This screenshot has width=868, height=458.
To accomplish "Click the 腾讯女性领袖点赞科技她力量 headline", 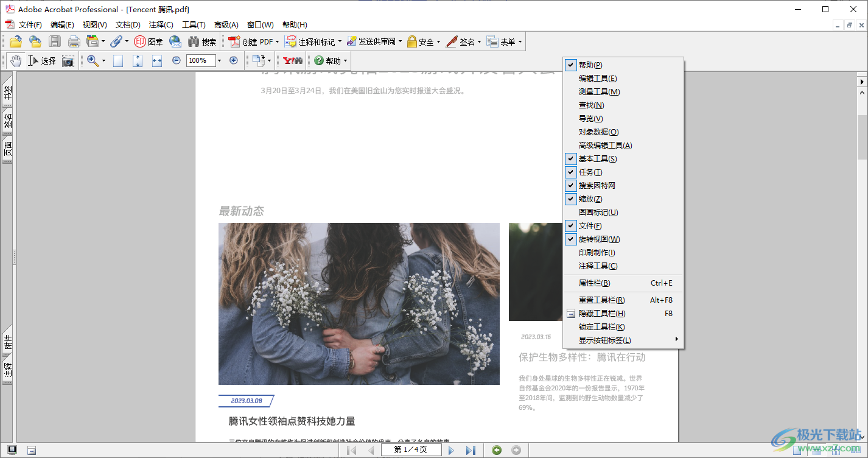I will click(292, 421).
